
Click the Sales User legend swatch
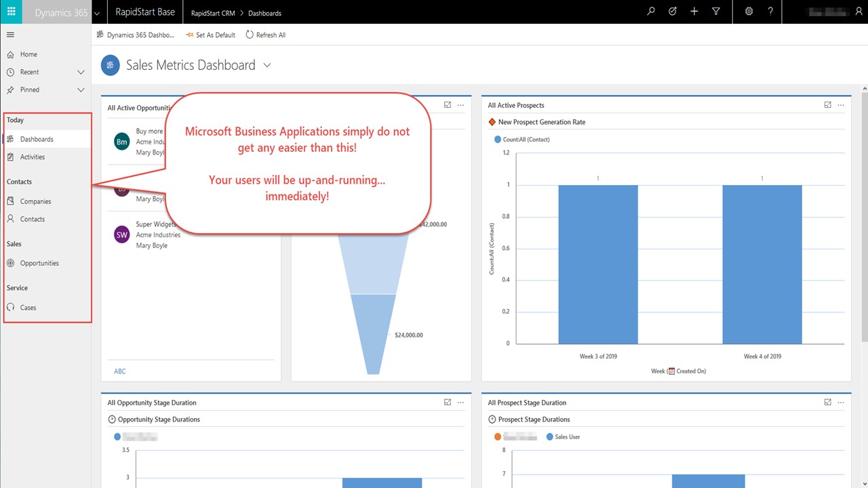[550, 437]
